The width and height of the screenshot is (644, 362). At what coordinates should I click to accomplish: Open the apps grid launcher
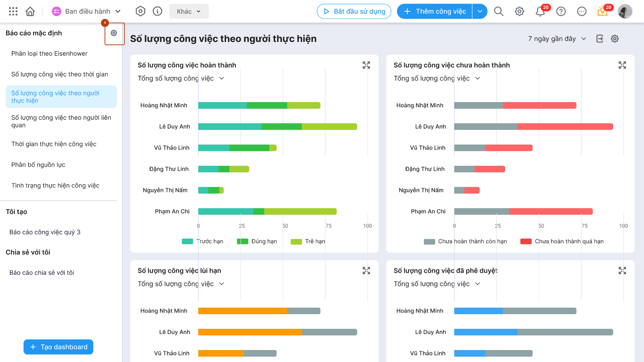click(x=13, y=11)
